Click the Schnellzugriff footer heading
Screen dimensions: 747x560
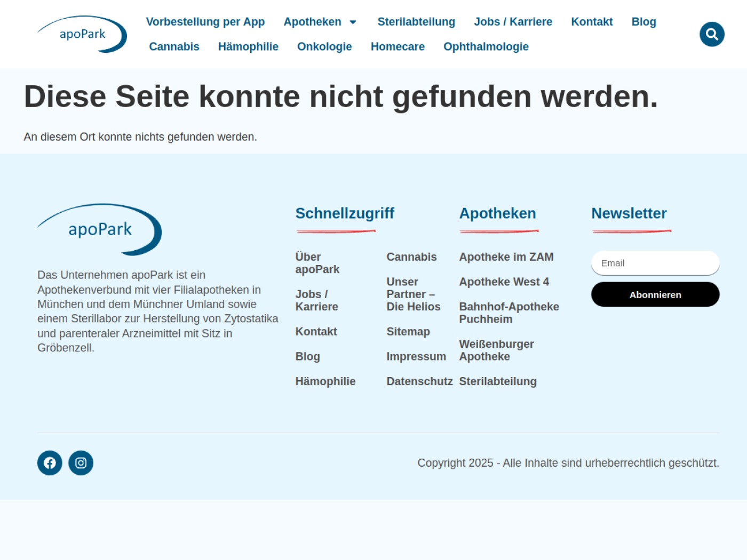tap(345, 213)
